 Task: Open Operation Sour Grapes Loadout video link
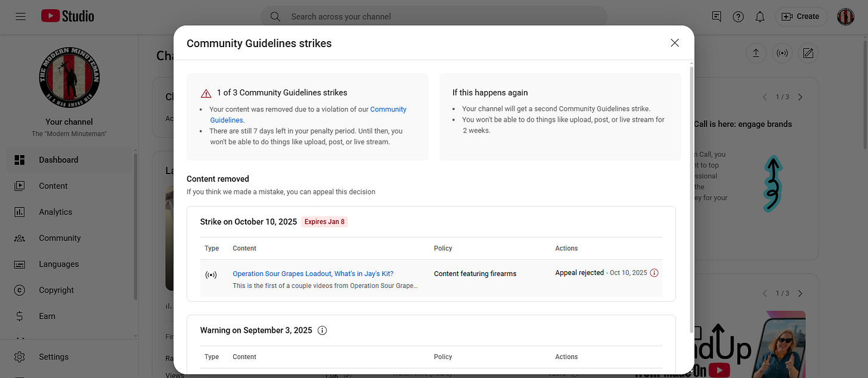(313, 274)
